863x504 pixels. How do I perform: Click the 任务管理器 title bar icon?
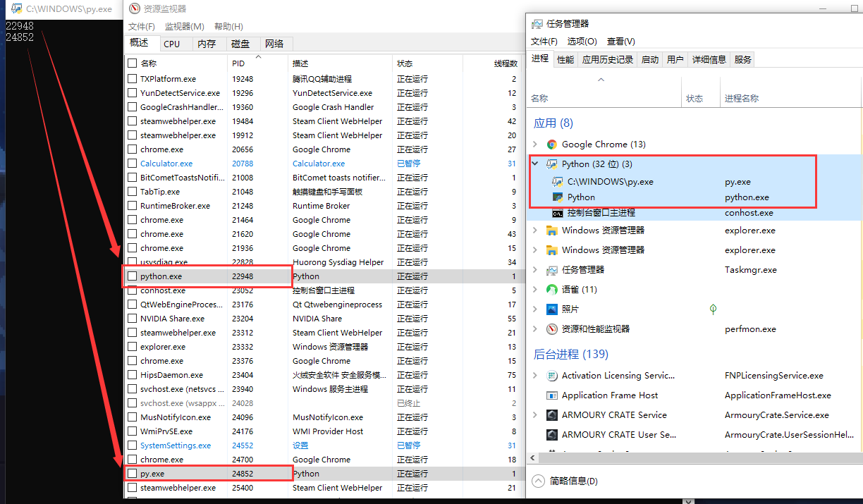click(x=537, y=23)
